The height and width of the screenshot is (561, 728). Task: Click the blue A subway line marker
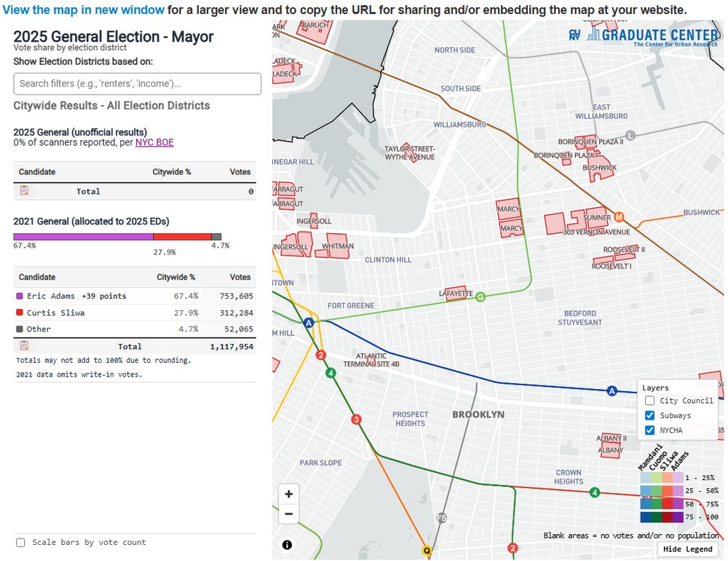coord(612,391)
